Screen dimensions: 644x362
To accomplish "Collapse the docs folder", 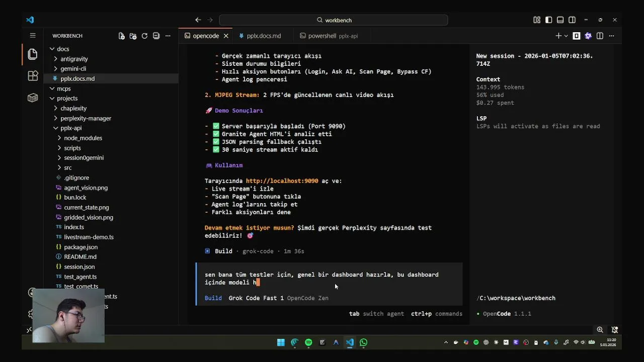I will (111, 49).
